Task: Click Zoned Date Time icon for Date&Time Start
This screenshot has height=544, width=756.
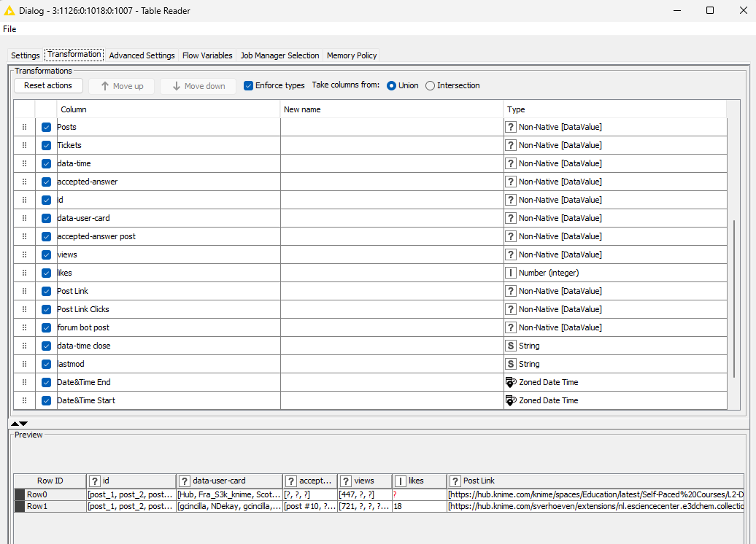Action: pyautogui.click(x=511, y=400)
